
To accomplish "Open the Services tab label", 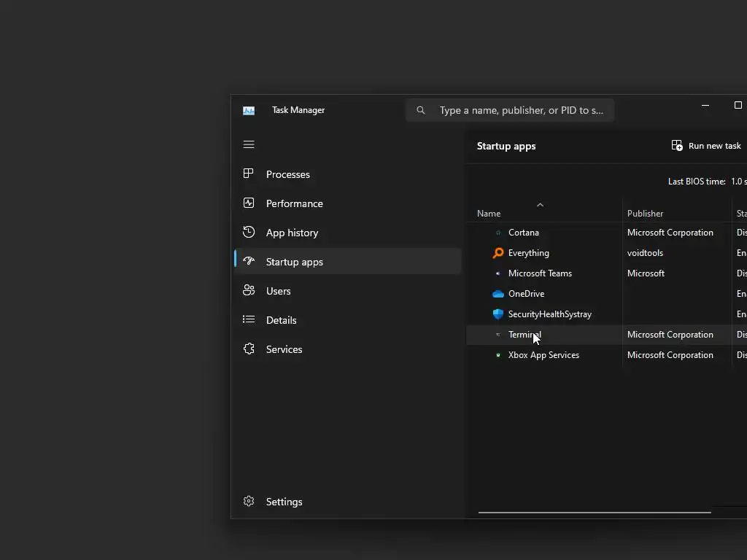I will (284, 349).
